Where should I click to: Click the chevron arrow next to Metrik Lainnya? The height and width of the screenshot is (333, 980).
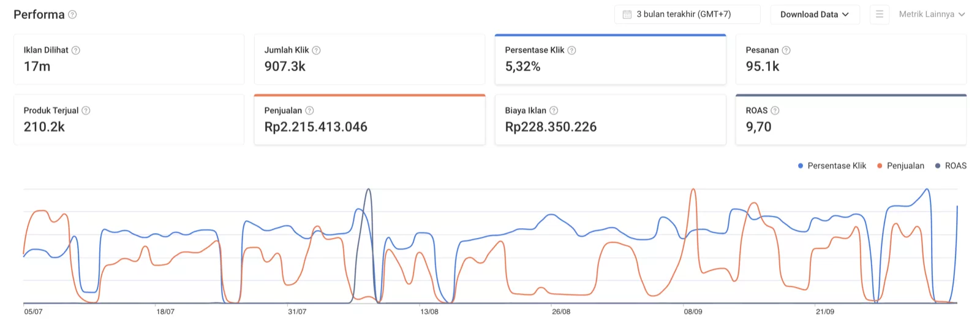[962, 14]
